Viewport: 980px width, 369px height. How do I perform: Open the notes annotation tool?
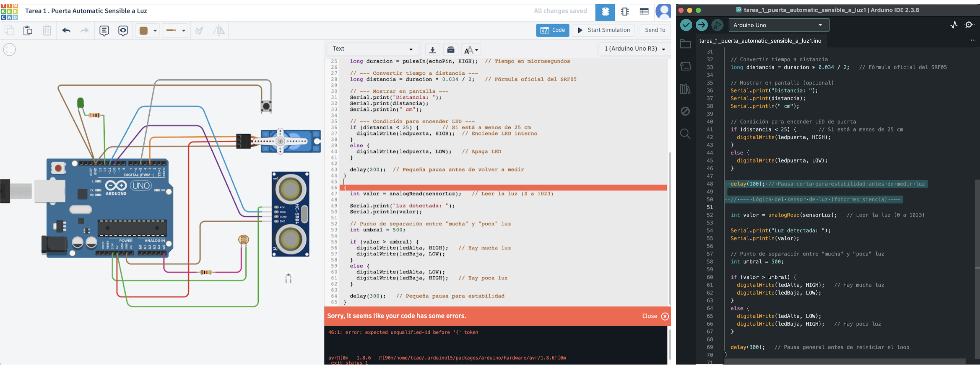(104, 30)
